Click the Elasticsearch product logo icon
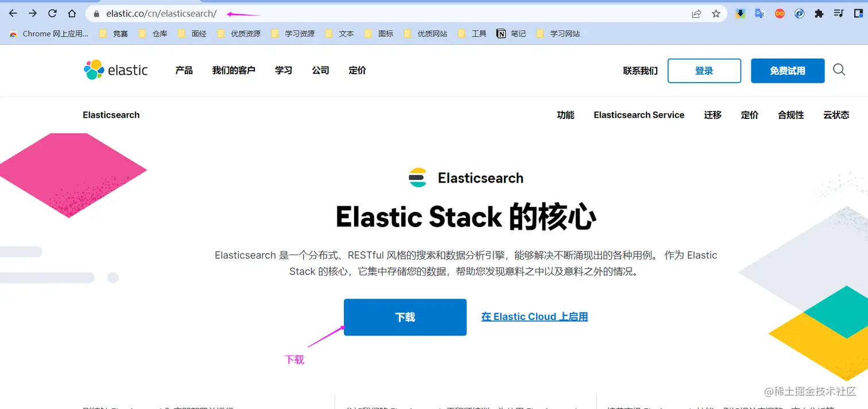868x409 pixels. point(417,178)
